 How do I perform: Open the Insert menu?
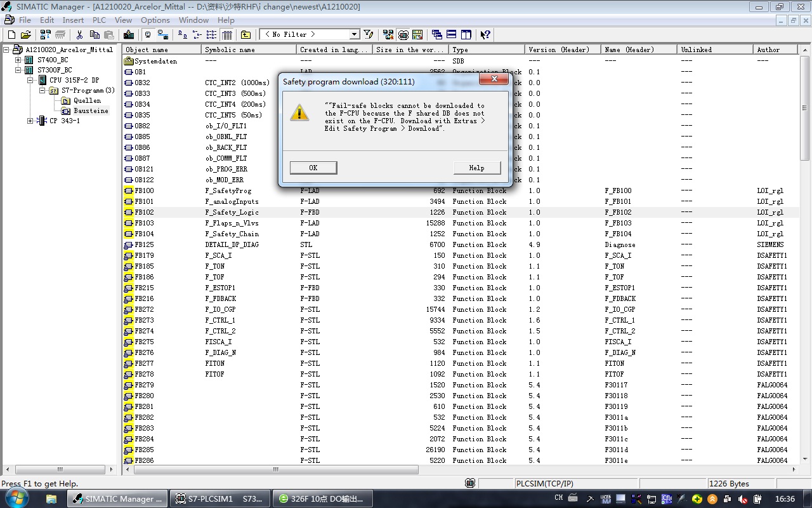(73, 20)
